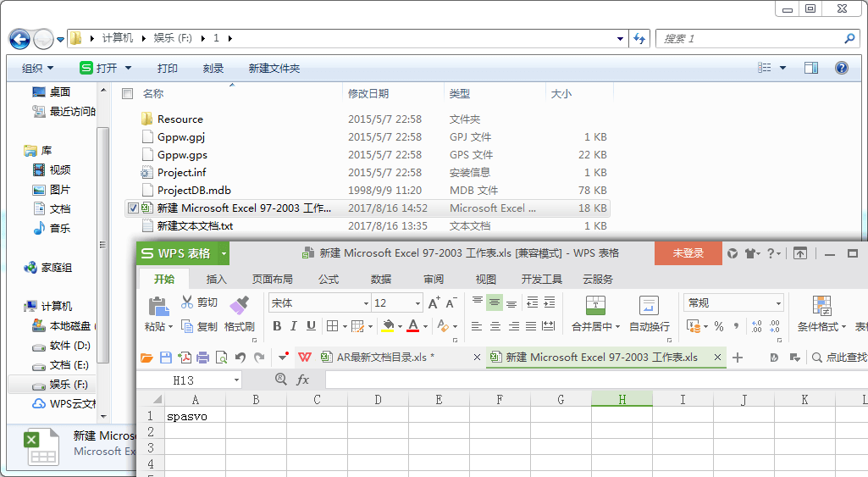This screenshot has height=477, width=868.
Task: Click the 未登录 login button
Action: coord(688,252)
